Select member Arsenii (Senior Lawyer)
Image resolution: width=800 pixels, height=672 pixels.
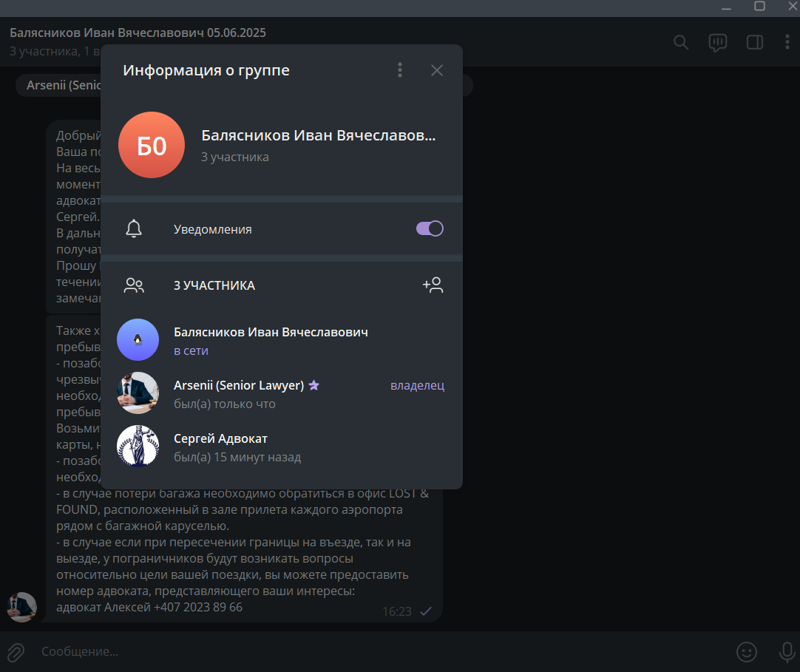point(282,393)
